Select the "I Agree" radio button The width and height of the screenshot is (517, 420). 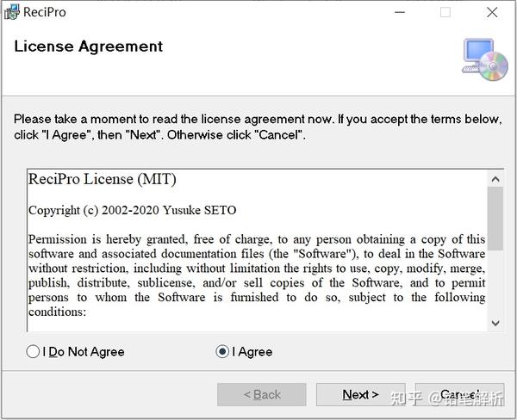coord(222,351)
